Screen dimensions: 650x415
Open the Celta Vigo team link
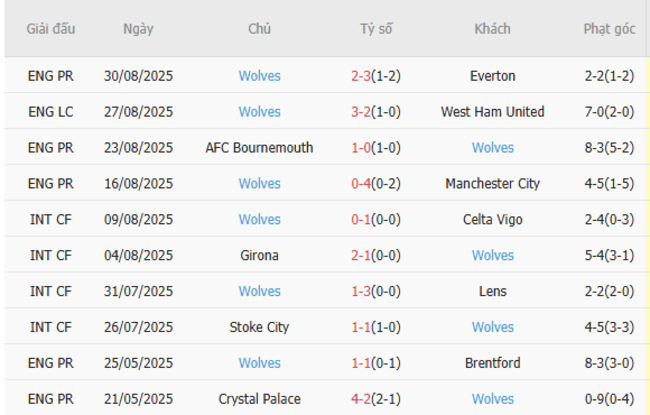(x=492, y=220)
